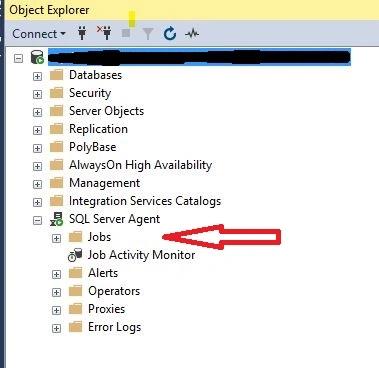Select the Proxies tree label

pyautogui.click(x=106, y=309)
